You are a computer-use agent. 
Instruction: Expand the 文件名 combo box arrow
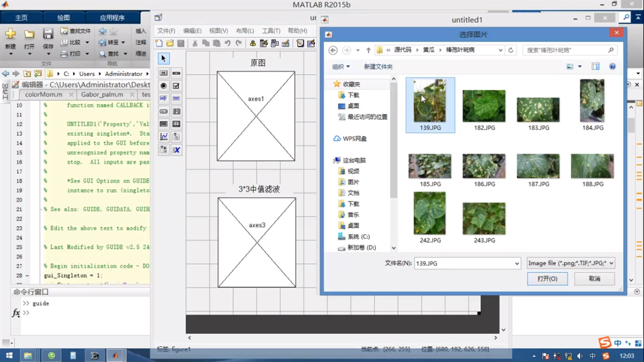[x=517, y=263]
